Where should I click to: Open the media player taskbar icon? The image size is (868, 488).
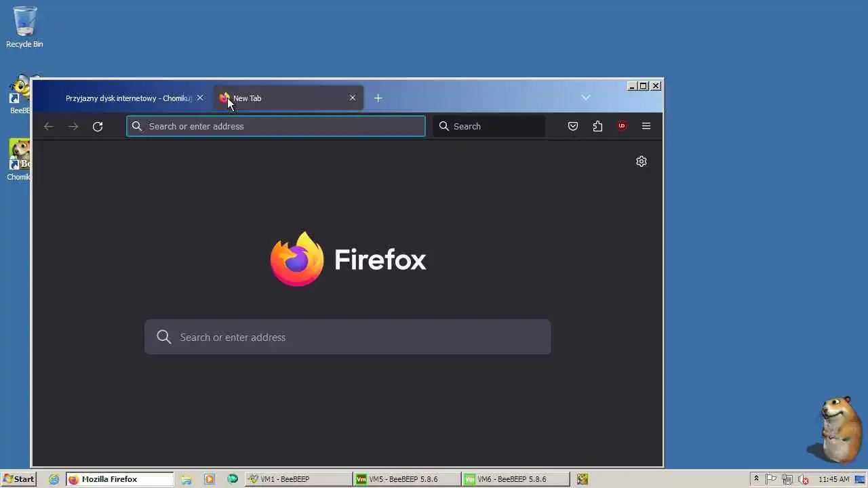click(x=210, y=479)
